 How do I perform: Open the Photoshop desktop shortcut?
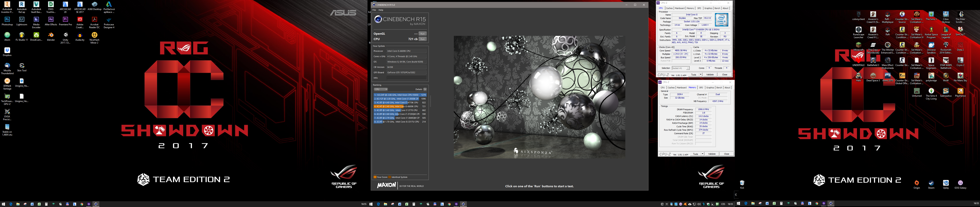(x=7, y=21)
